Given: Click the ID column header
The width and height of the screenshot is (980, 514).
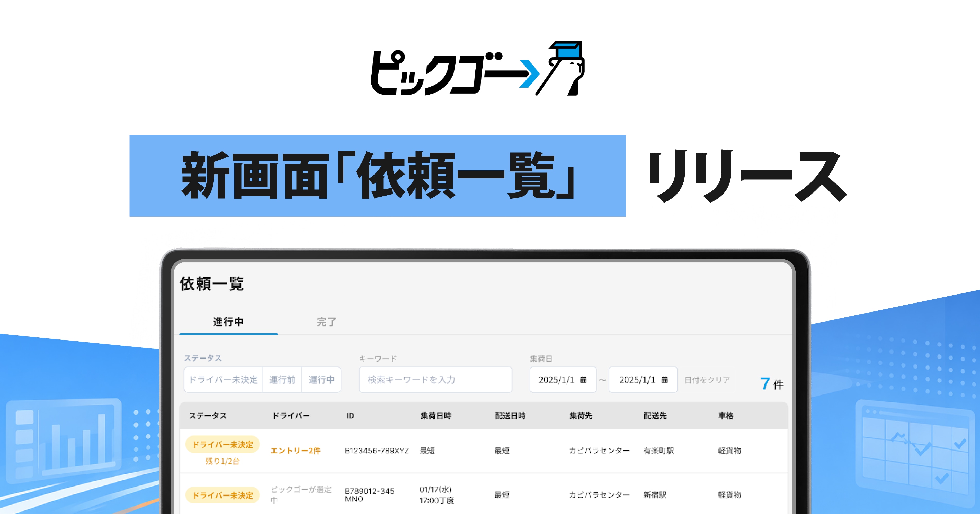Looking at the screenshot, I should pyautogui.click(x=350, y=416).
